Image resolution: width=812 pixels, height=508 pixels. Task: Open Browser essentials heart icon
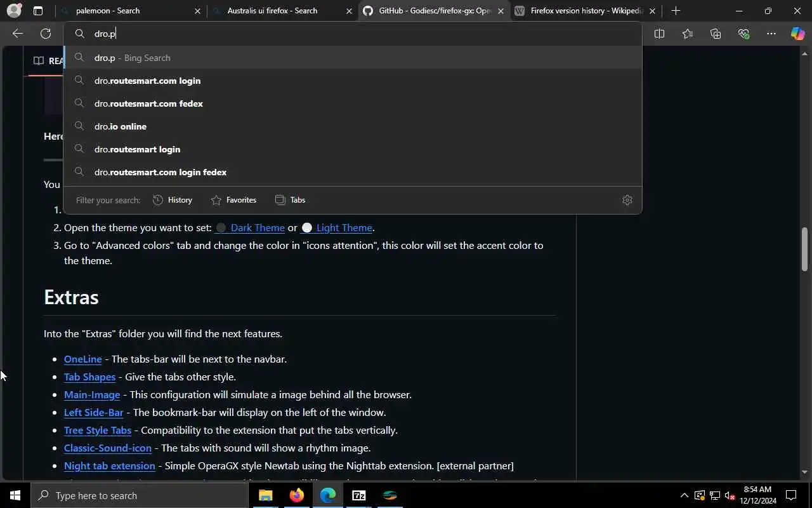pyautogui.click(x=743, y=34)
